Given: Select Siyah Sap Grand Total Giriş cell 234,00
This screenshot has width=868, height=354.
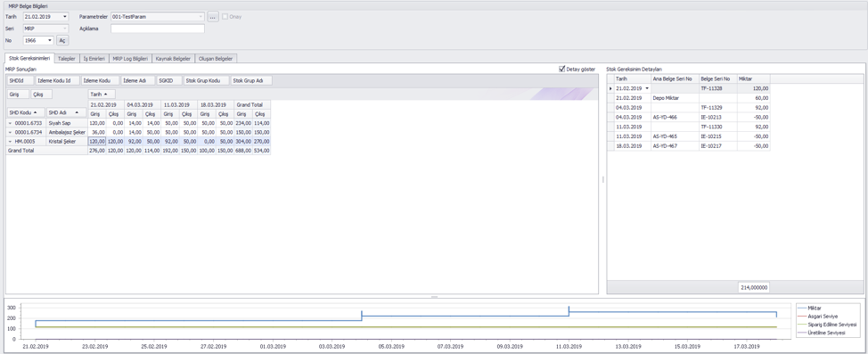Looking at the screenshot, I should pyautogui.click(x=243, y=123).
